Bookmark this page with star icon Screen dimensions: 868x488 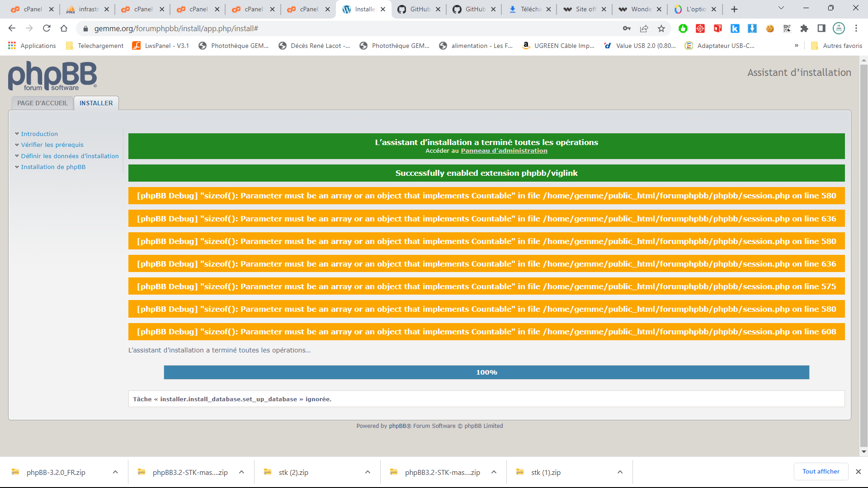[x=661, y=28]
